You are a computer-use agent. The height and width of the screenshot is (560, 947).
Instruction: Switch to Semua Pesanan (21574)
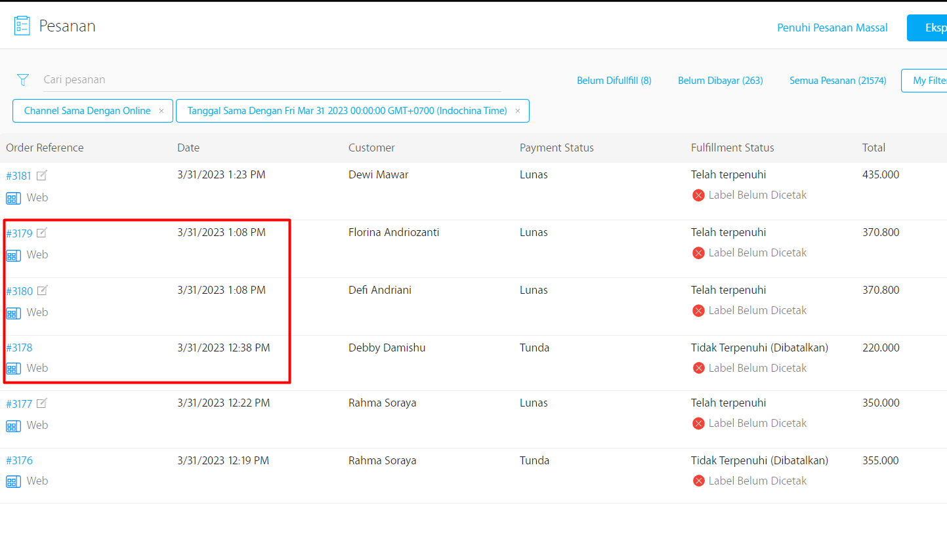(x=837, y=81)
